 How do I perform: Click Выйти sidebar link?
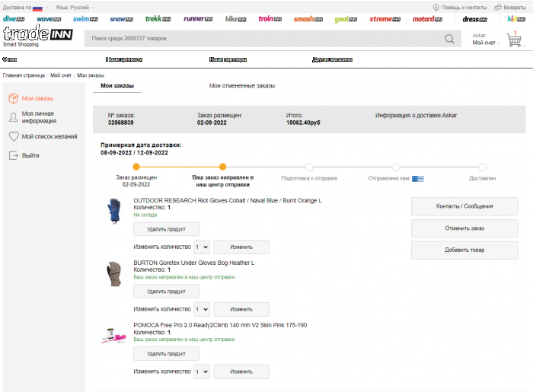coord(30,155)
